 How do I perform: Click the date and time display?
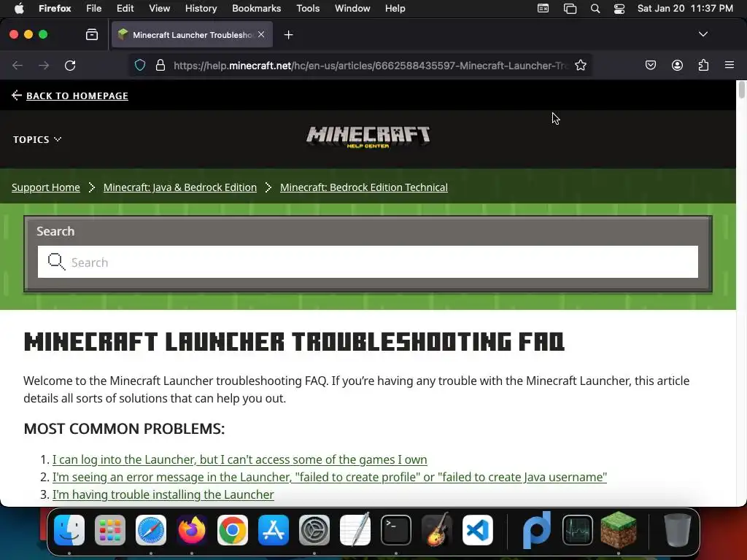(685, 9)
